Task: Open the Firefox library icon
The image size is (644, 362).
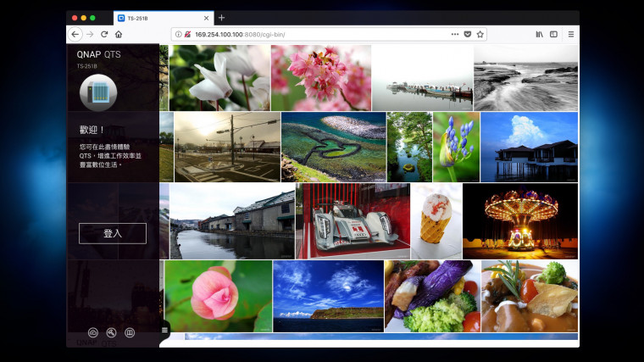Action: click(539, 34)
